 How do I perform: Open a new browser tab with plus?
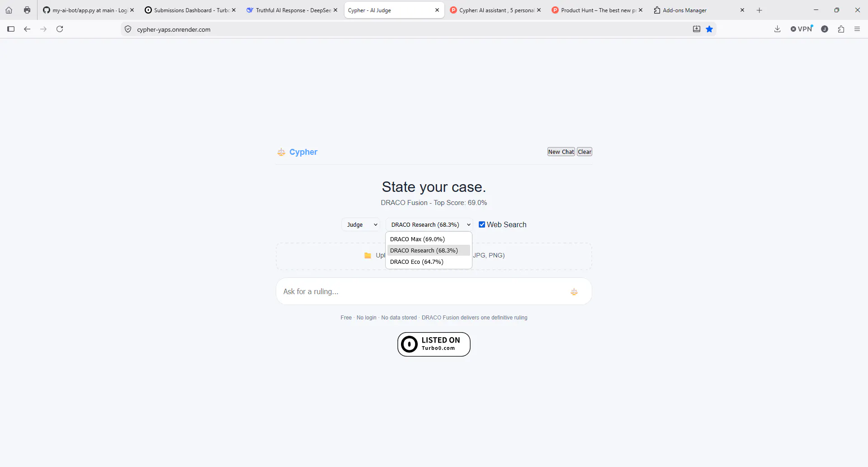click(x=759, y=10)
